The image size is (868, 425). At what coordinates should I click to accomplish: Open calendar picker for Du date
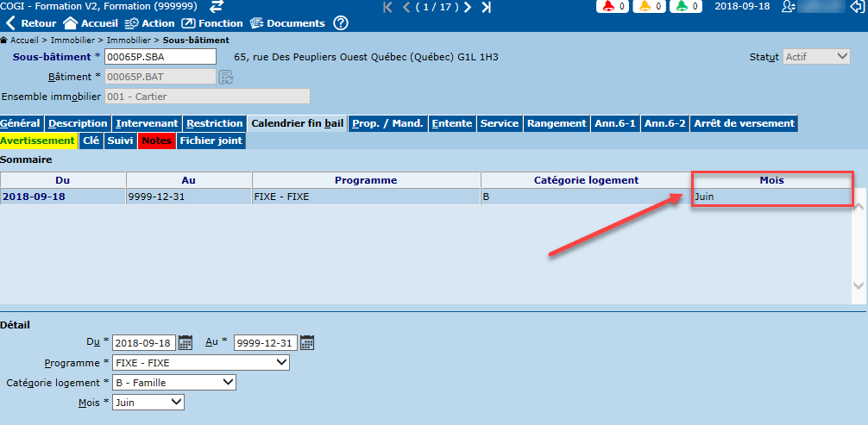point(186,342)
